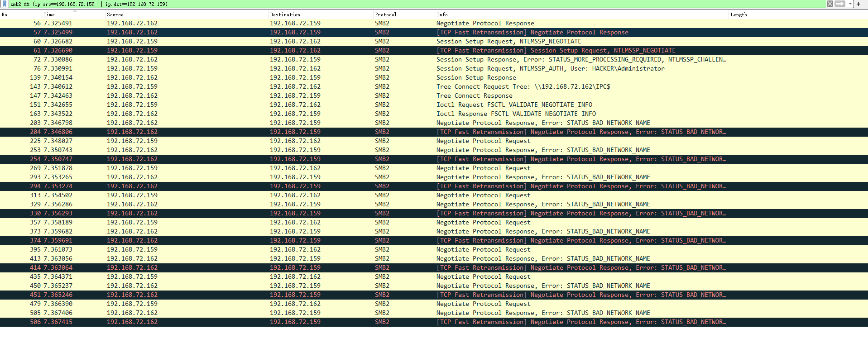Select packet 56 Negotiate Protocol Response
This screenshot has height=343, width=868.
pyautogui.click(x=434, y=24)
